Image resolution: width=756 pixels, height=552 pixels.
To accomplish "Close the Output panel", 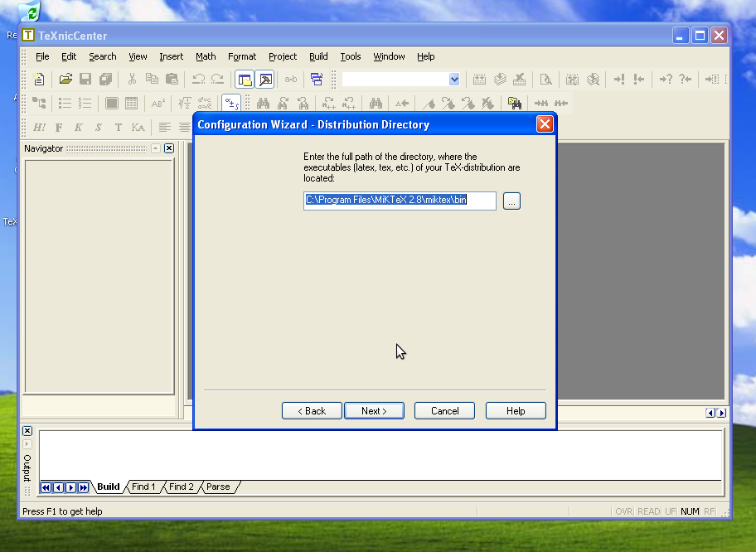I will pyautogui.click(x=27, y=431).
